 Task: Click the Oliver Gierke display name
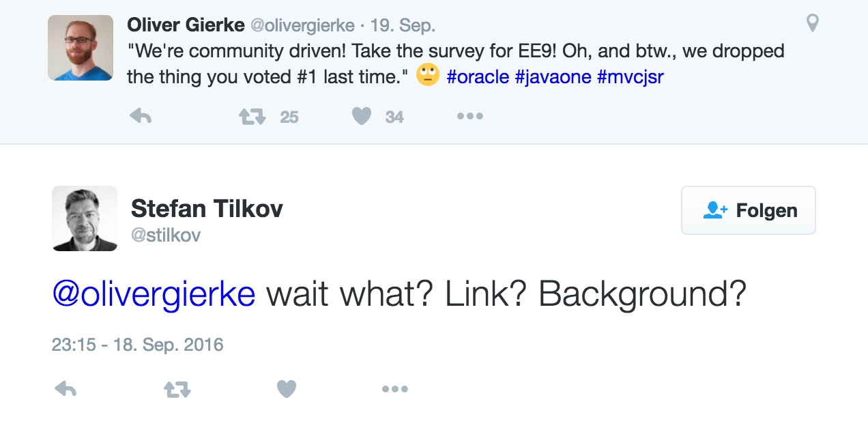tap(186, 25)
